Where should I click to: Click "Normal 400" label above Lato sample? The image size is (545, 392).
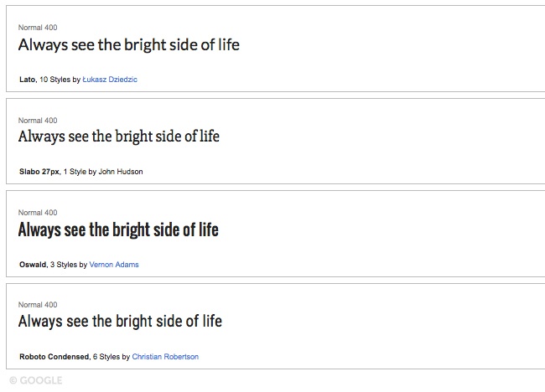[38, 28]
